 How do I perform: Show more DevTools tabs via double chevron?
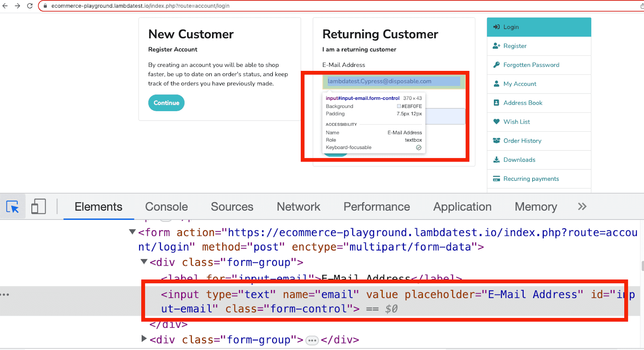[582, 207]
